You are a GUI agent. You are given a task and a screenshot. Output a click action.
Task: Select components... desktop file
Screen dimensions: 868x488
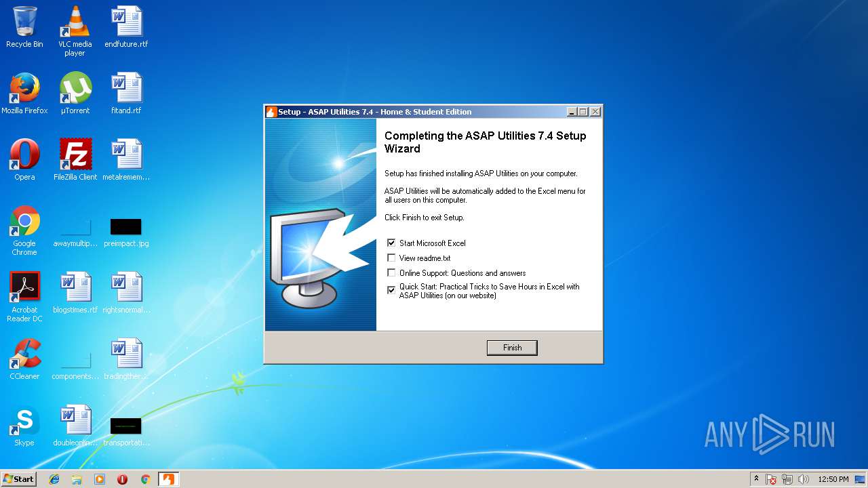tap(75, 364)
